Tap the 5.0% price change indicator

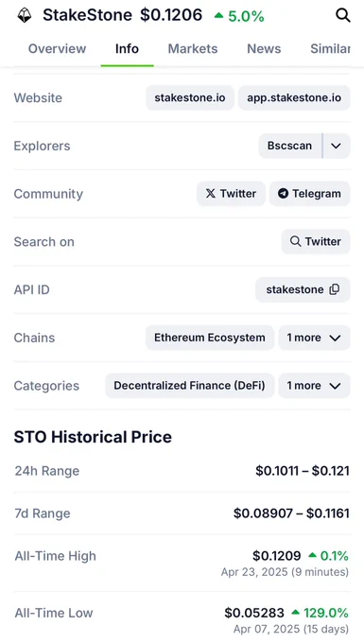pyautogui.click(x=239, y=16)
